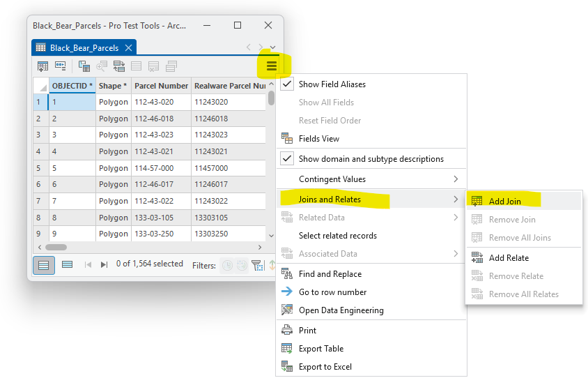This screenshot has width=588, height=385.
Task: Toggle Show selected records view button
Action: (x=67, y=265)
